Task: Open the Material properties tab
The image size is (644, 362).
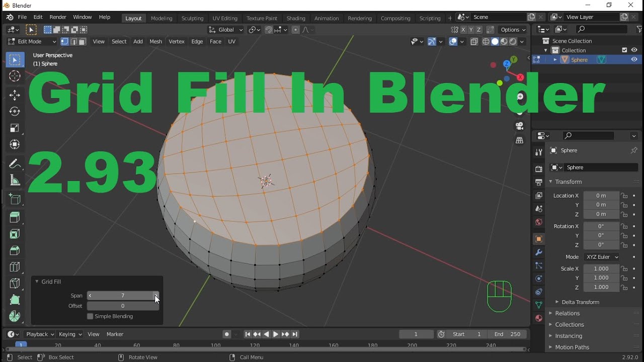Action: [x=538, y=318]
